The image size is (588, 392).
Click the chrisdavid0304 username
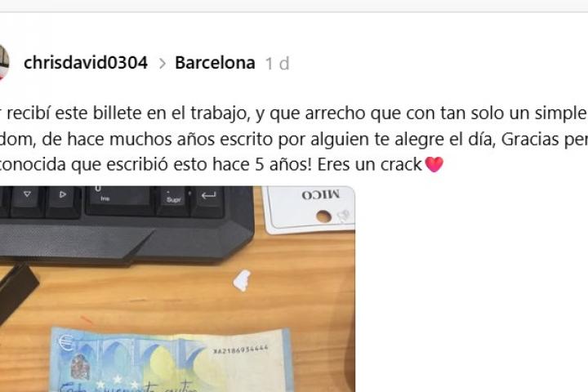[86, 63]
